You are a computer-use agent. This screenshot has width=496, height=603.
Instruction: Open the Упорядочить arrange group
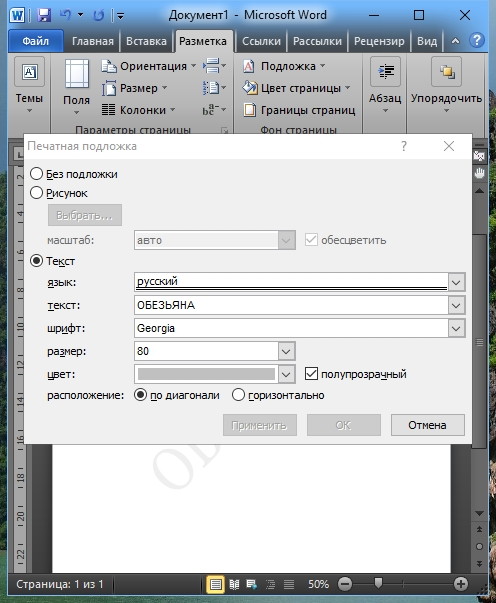tap(446, 85)
